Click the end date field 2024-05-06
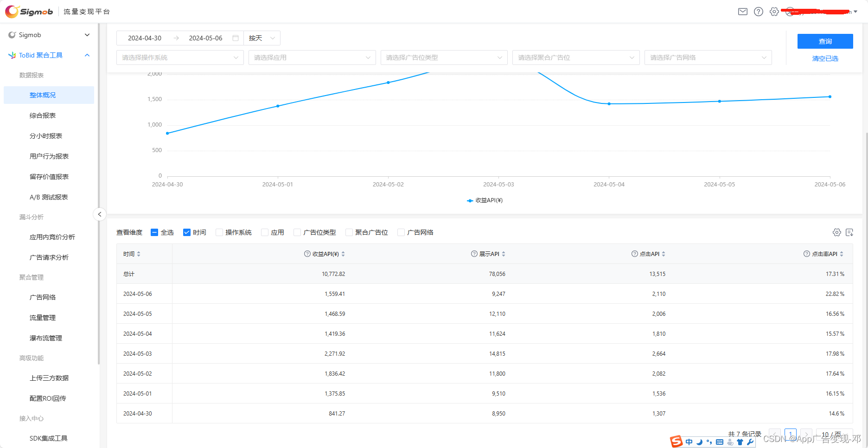 (x=205, y=38)
